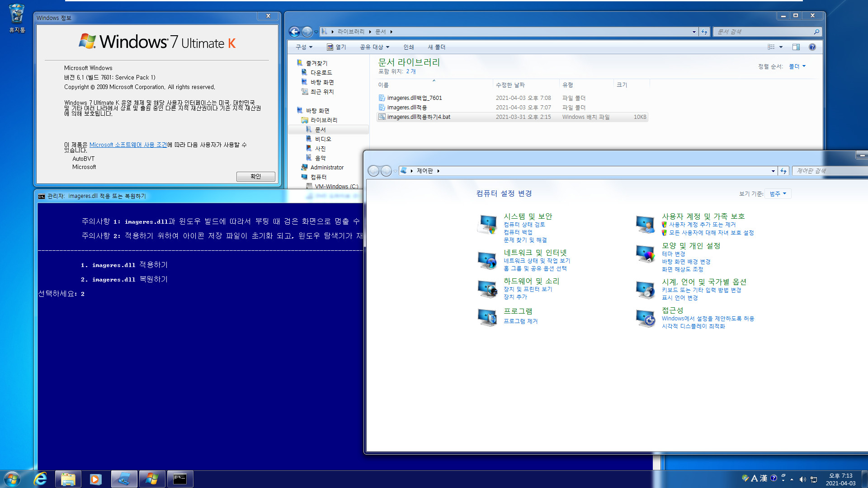Image resolution: width=868 pixels, height=488 pixels.
Task: Open the Hardware and Sound category icon
Action: tap(487, 289)
